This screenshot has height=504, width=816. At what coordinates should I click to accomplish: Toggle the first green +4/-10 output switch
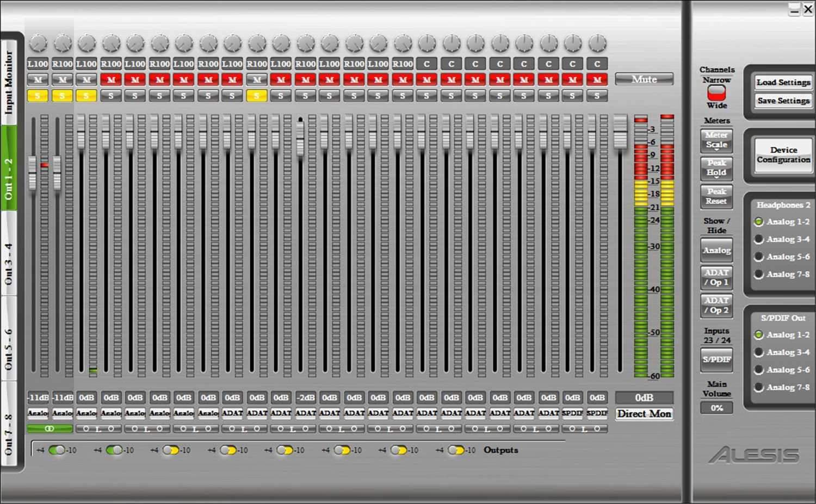point(57,450)
